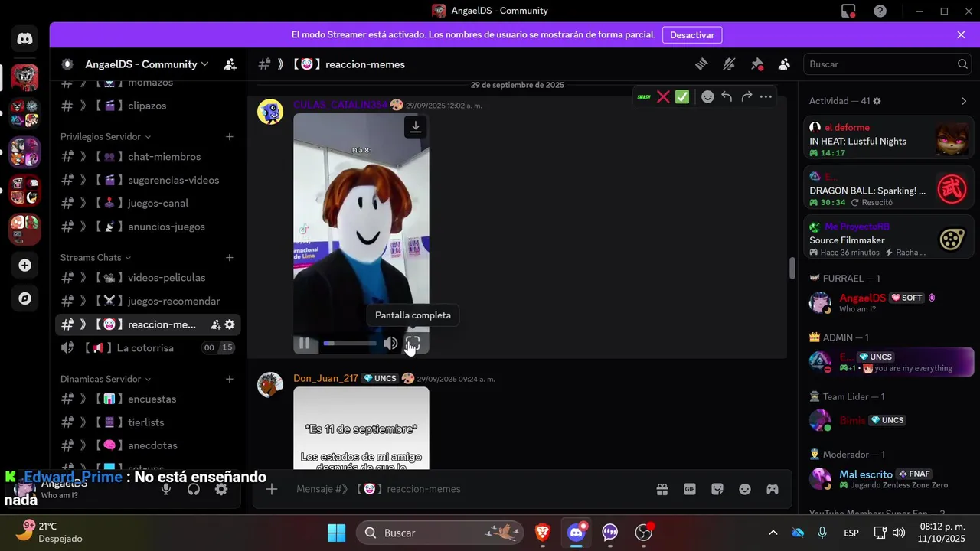Open the gift Nitro icon
Image resolution: width=980 pixels, height=551 pixels.
point(661,489)
